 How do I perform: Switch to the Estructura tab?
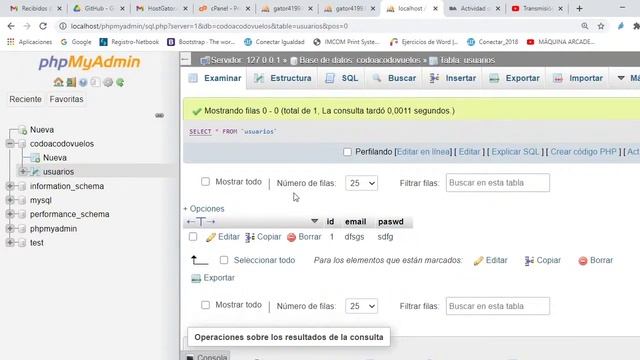click(282, 78)
